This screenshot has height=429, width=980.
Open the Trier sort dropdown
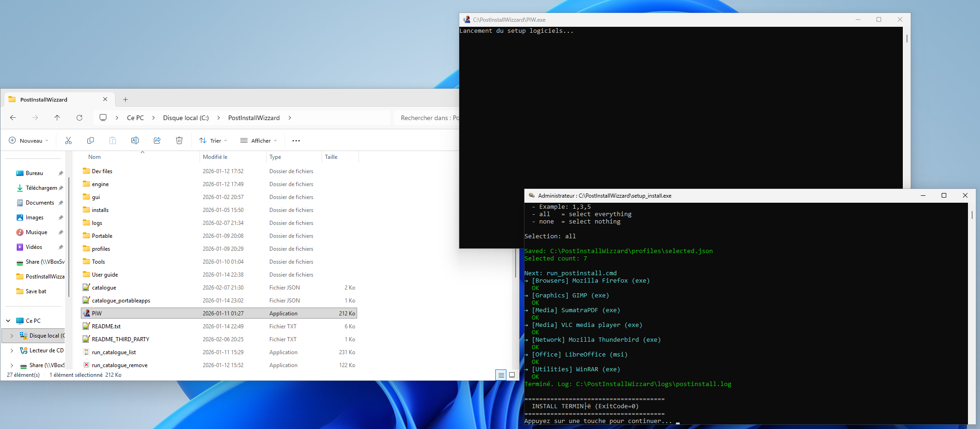click(x=213, y=140)
